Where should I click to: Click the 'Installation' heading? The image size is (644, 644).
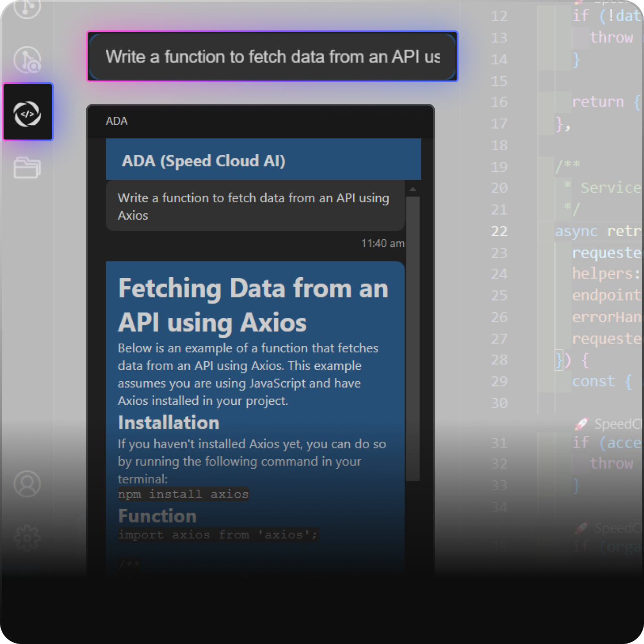pos(169,423)
